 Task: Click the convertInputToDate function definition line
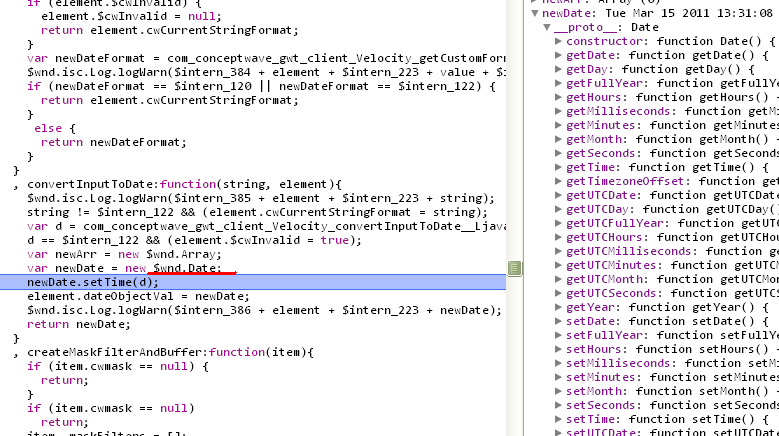coord(180,185)
